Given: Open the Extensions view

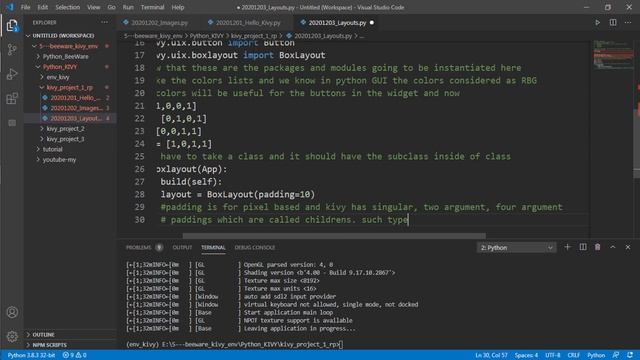Looking at the screenshot, I should (12, 98).
